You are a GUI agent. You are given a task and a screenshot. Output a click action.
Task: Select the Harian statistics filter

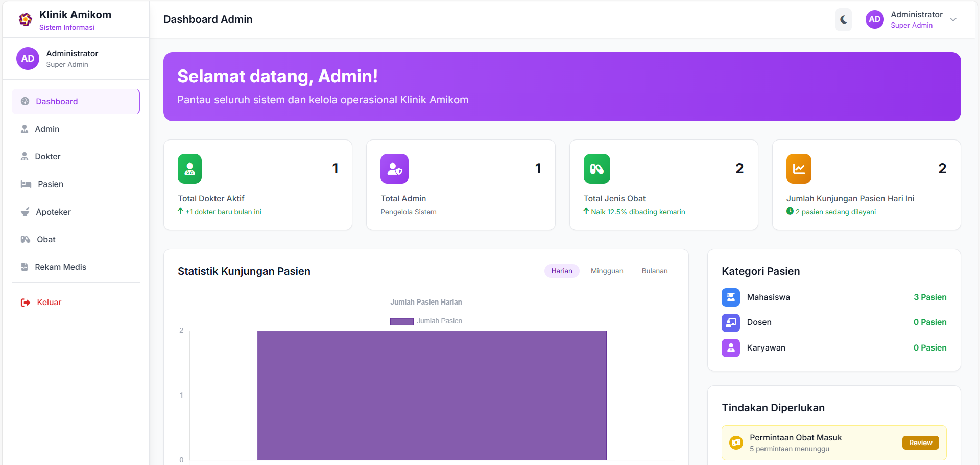point(561,271)
